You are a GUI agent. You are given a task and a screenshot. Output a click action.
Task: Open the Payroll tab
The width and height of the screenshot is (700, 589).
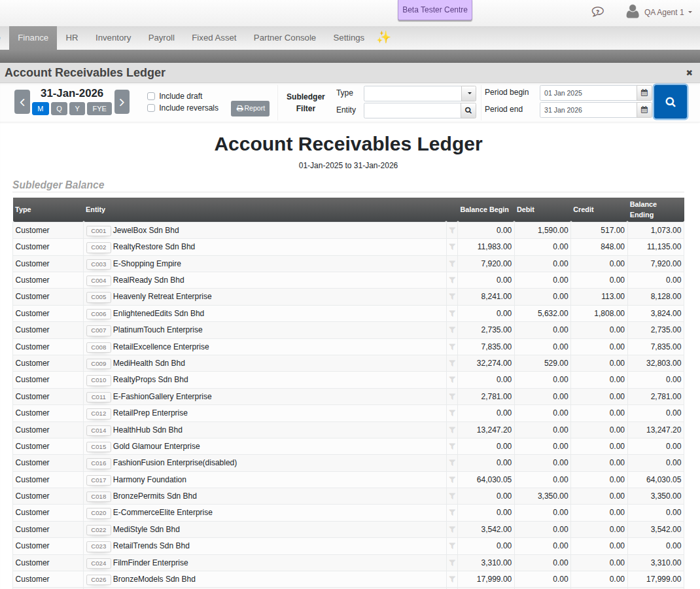click(161, 38)
